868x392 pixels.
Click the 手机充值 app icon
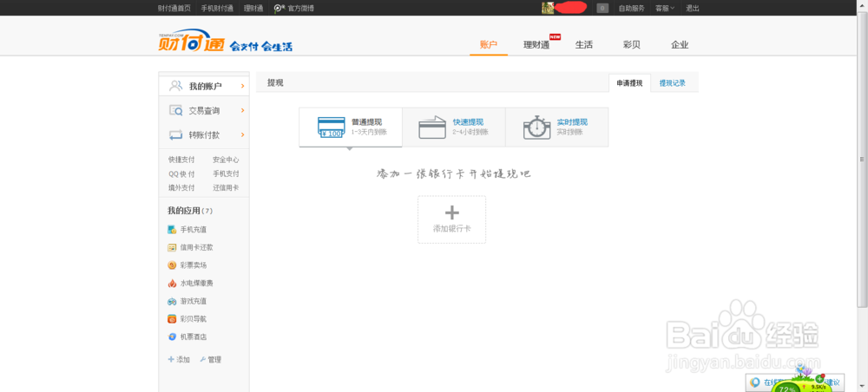[x=172, y=230]
